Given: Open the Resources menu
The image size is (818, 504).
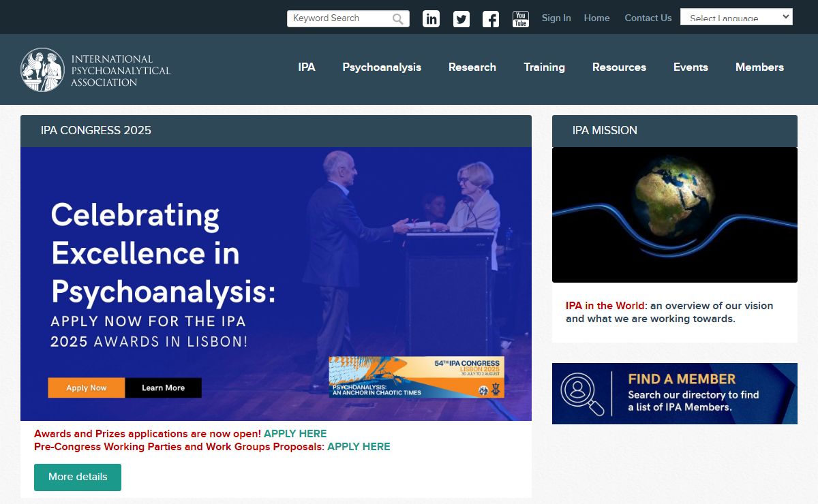Looking at the screenshot, I should (619, 67).
